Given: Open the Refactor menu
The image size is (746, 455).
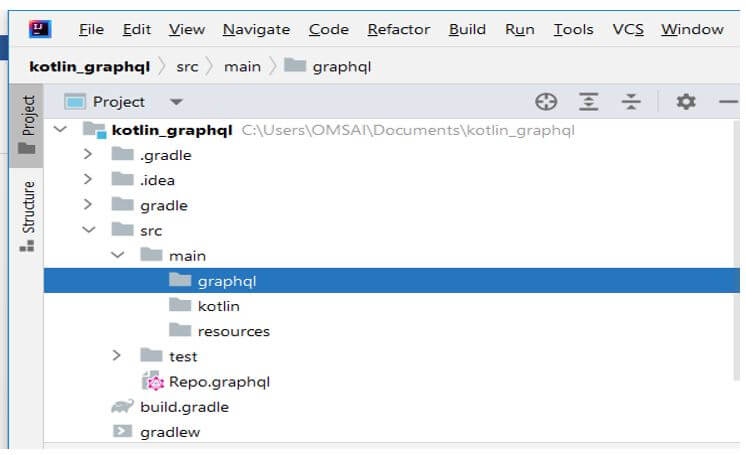Looking at the screenshot, I should tap(399, 30).
